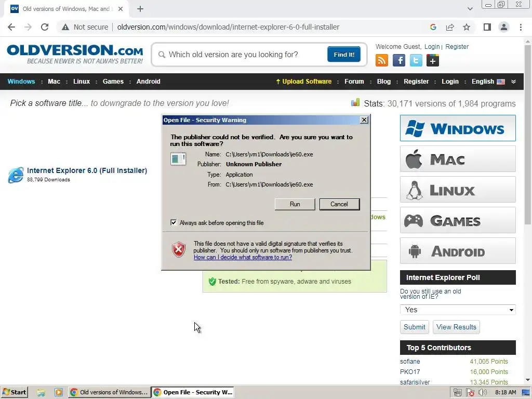Click the Not secure warning icon
This screenshot has width=532, height=399.
point(65,27)
